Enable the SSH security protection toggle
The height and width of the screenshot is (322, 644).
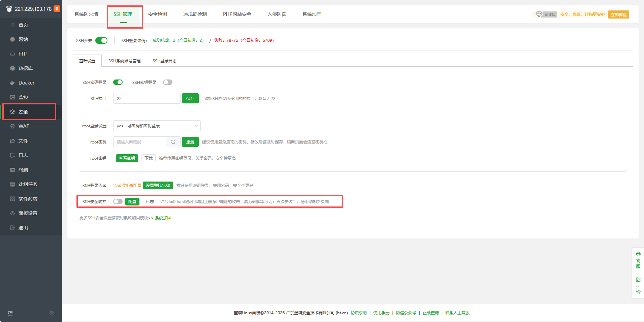point(118,201)
